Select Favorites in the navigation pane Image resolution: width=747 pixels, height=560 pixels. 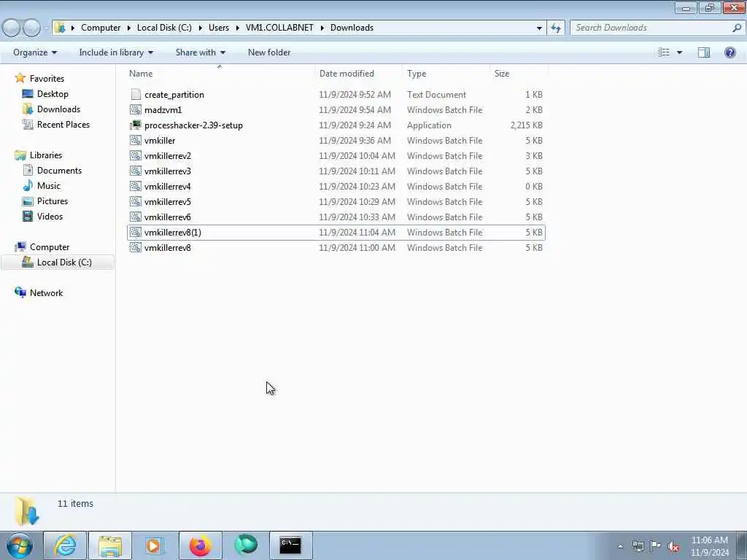47,79
